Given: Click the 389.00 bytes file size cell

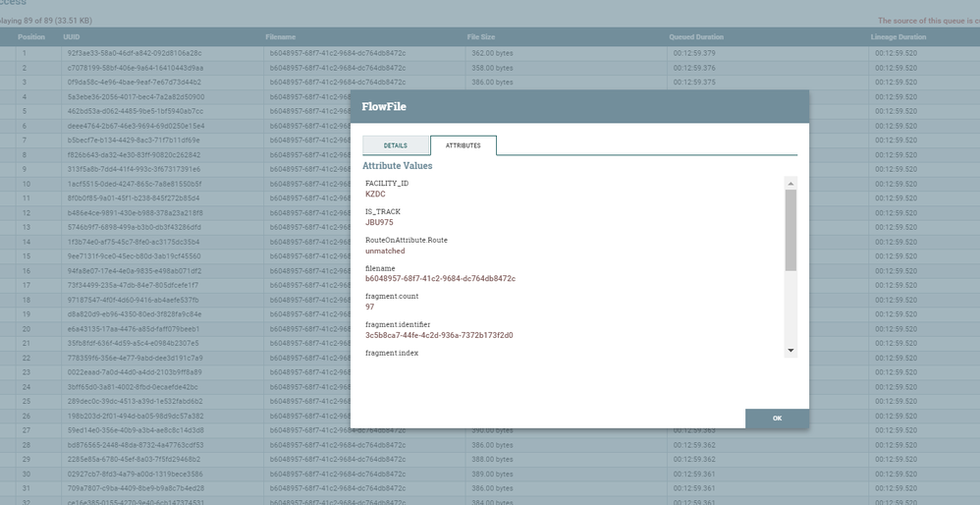Looking at the screenshot, I should point(493,474).
